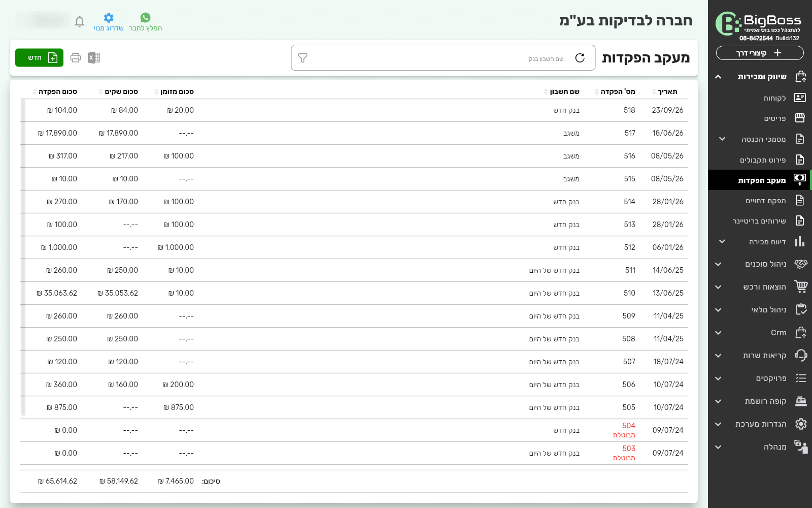Screen dimensions: 812x508
Task: Click the הוצאות ורכש shopping cart icon
Action: 801,287
